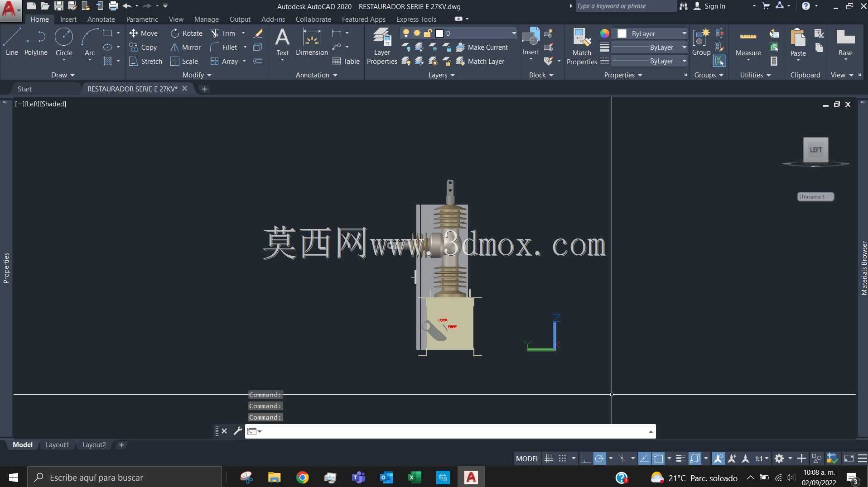Open Layer Properties manager
Image resolution: width=868 pixels, height=487 pixels.
(382, 46)
